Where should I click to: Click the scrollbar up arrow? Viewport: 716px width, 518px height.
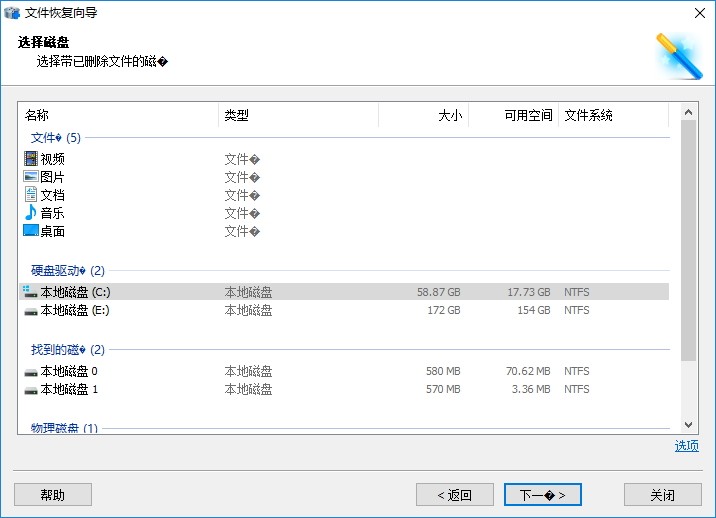tap(688, 112)
